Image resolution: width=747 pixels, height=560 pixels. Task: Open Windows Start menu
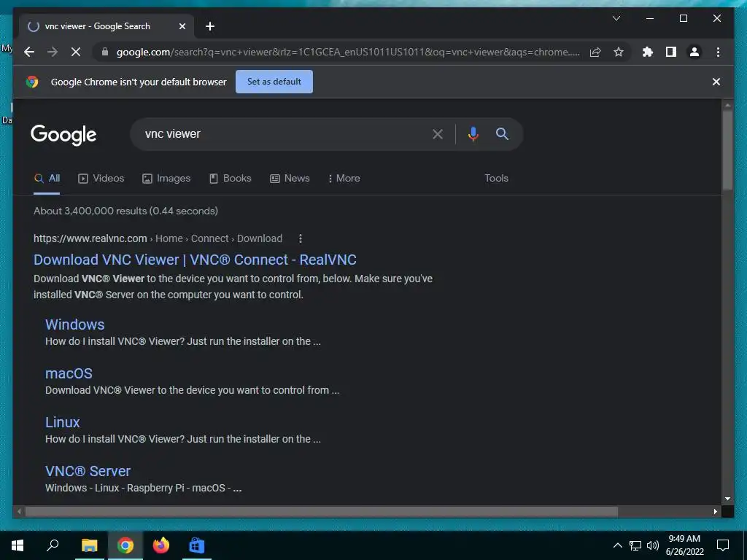pos(18,545)
